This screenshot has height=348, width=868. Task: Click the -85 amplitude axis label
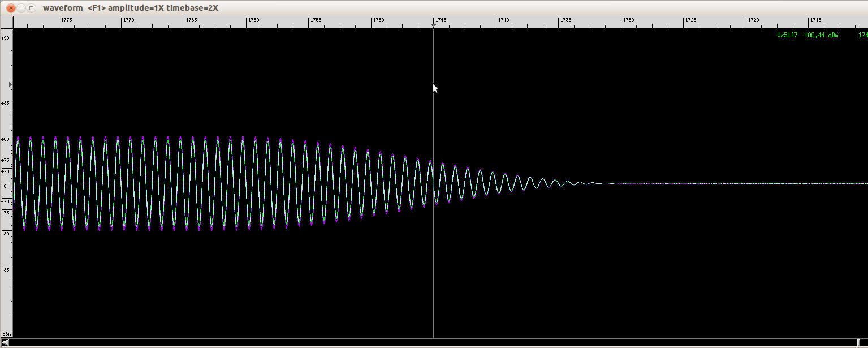click(6, 270)
